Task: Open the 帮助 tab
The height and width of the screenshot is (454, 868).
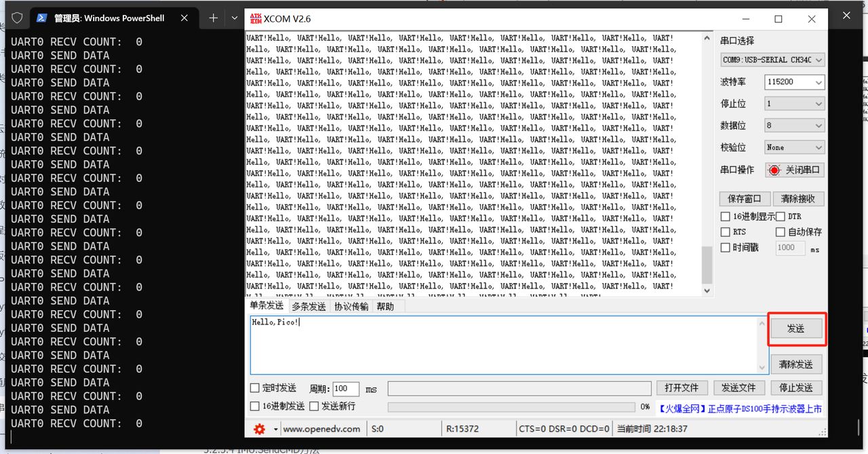Action: tap(385, 306)
